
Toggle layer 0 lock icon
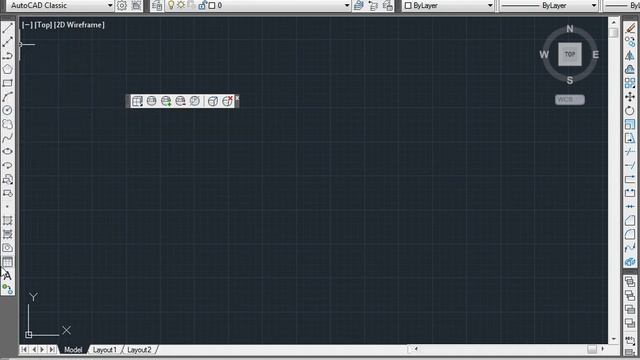click(x=202, y=5)
